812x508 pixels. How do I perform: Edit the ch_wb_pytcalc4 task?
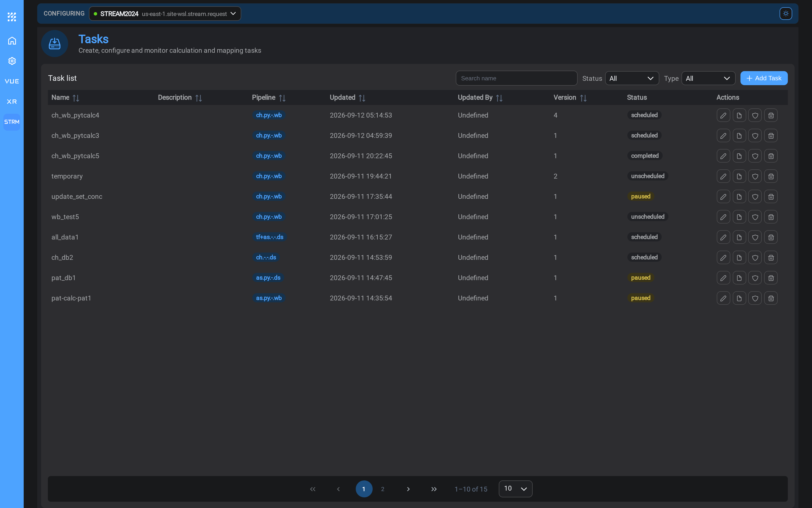[723, 115]
